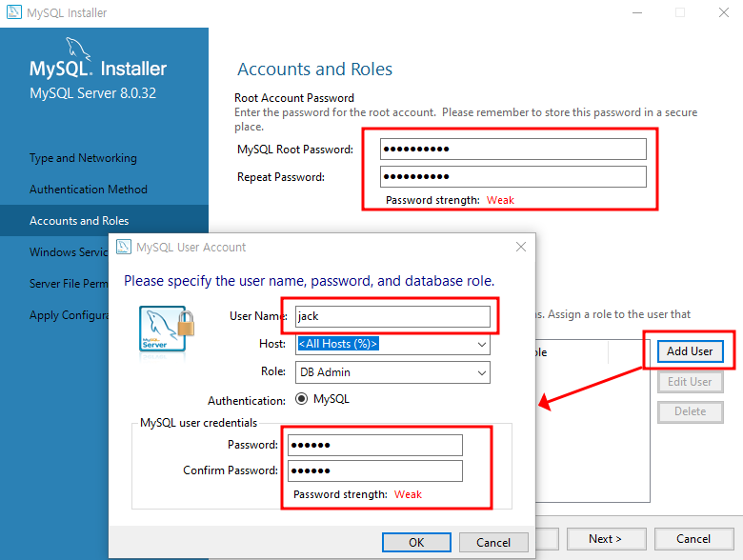This screenshot has width=743, height=560.
Task: Click the Accounts and Roles heading
Action: 314,70
